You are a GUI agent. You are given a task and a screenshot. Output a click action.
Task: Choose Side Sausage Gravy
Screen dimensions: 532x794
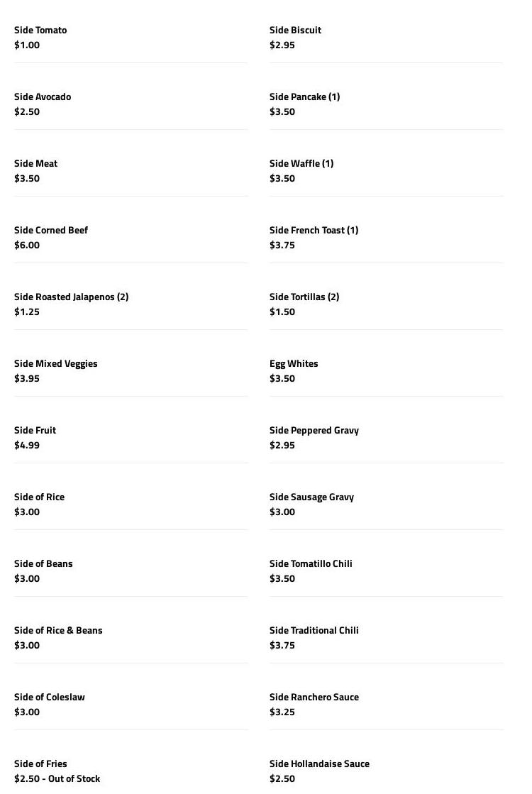pos(311,497)
